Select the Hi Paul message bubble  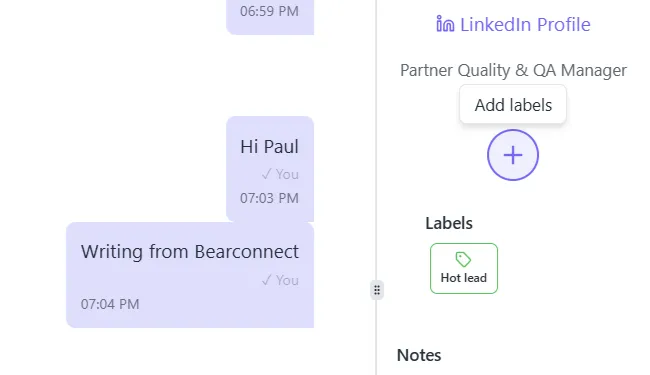tap(270, 169)
